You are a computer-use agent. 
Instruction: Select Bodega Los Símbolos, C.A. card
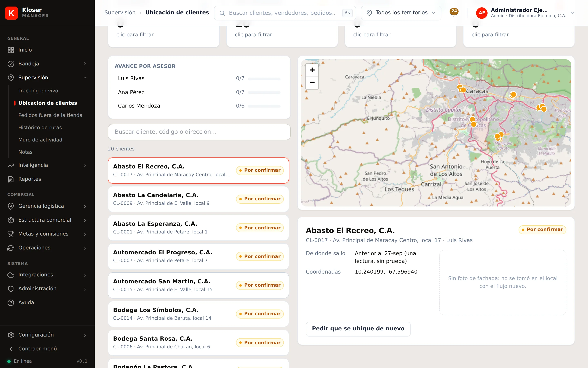pyautogui.click(x=198, y=314)
